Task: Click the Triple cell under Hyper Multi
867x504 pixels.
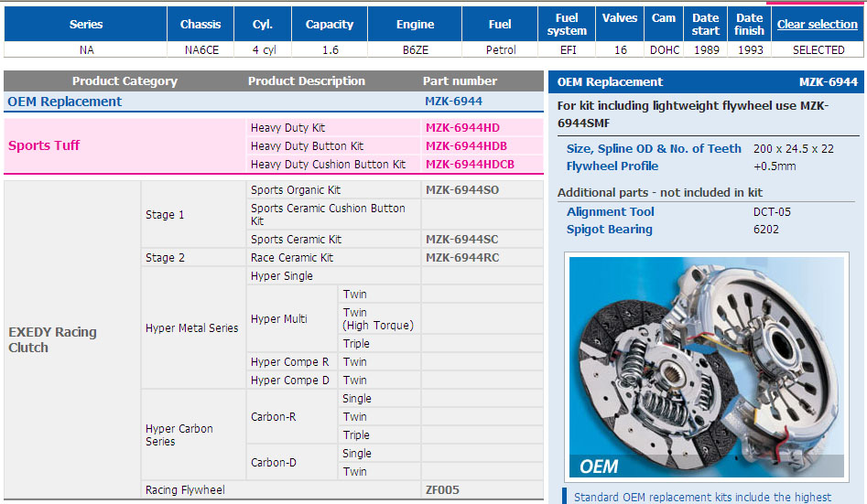Action: tap(379, 343)
